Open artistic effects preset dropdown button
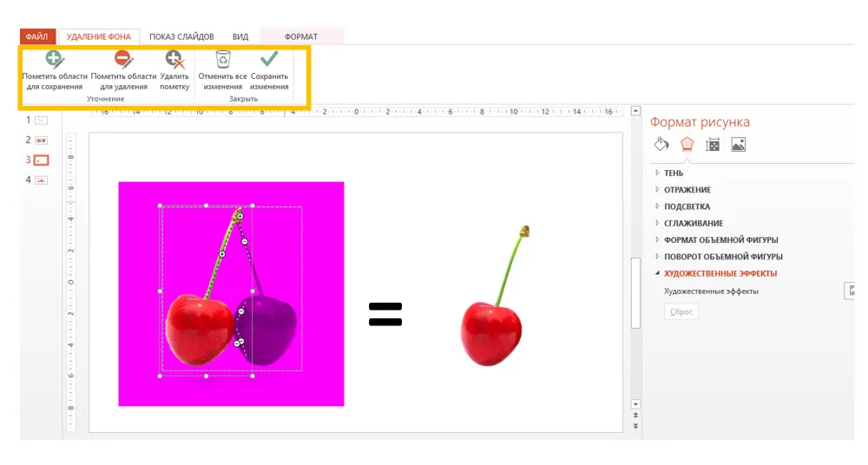Image resolution: width=868 pixels, height=465 pixels. pyautogui.click(x=850, y=291)
